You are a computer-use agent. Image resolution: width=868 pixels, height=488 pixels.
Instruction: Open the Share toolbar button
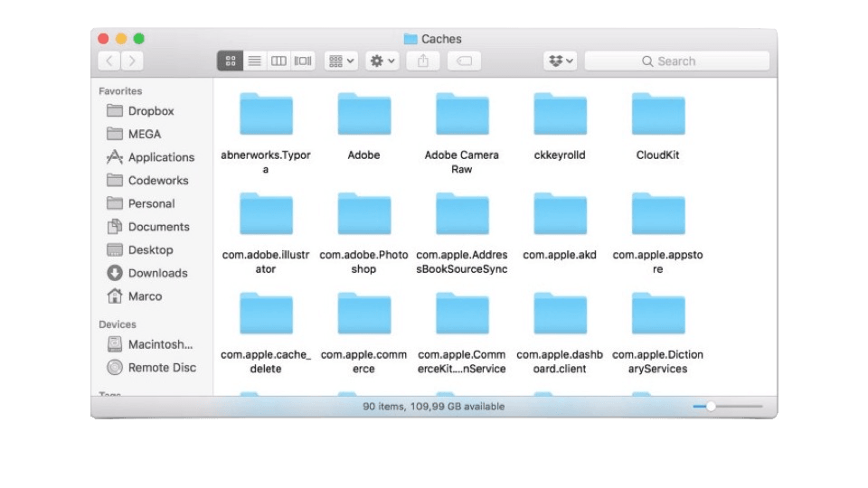click(x=422, y=61)
